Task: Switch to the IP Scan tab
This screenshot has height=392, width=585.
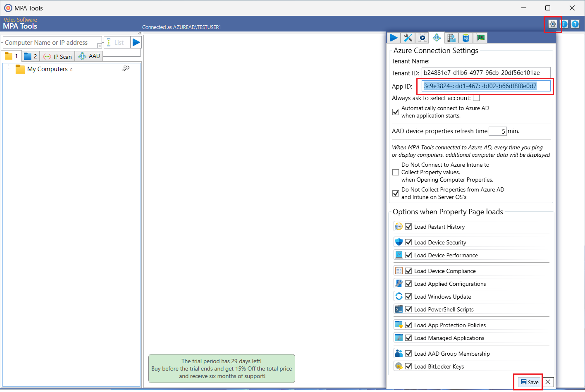Action: pyautogui.click(x=57, y=57)
